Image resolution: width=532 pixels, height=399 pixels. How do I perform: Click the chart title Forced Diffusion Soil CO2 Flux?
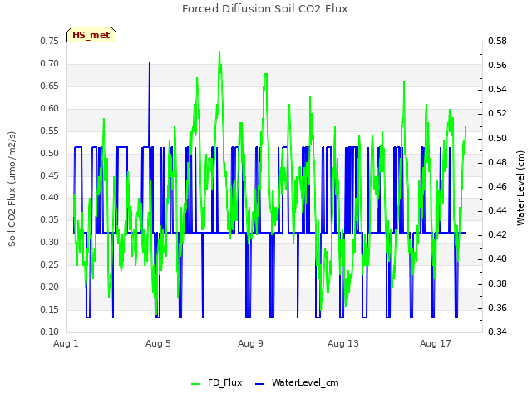click(x=265, y=9)
